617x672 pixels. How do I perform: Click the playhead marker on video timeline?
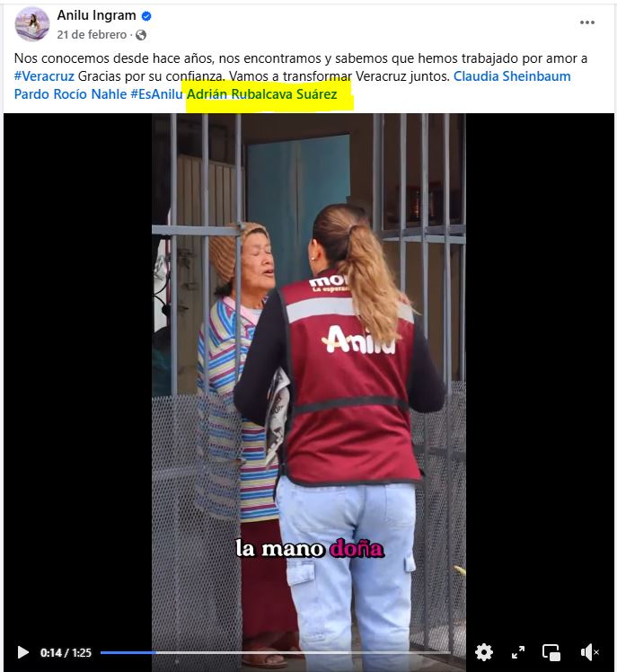155,653
